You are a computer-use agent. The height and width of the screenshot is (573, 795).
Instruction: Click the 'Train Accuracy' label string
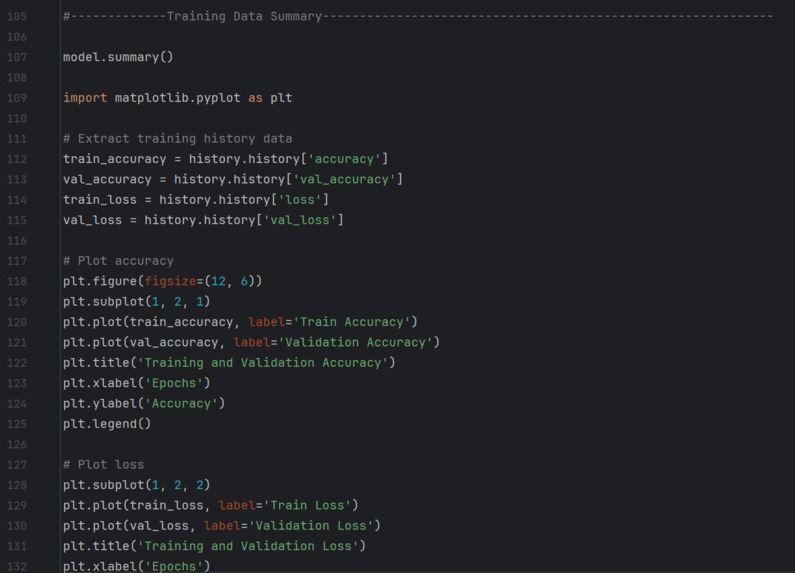pyautogui.click(x=352, y=322)
